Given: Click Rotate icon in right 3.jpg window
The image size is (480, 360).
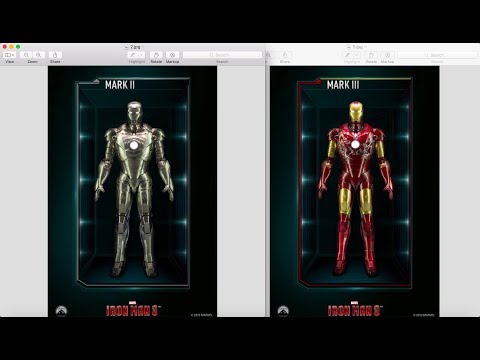Looking at the screenshot, I should [371, 55].
